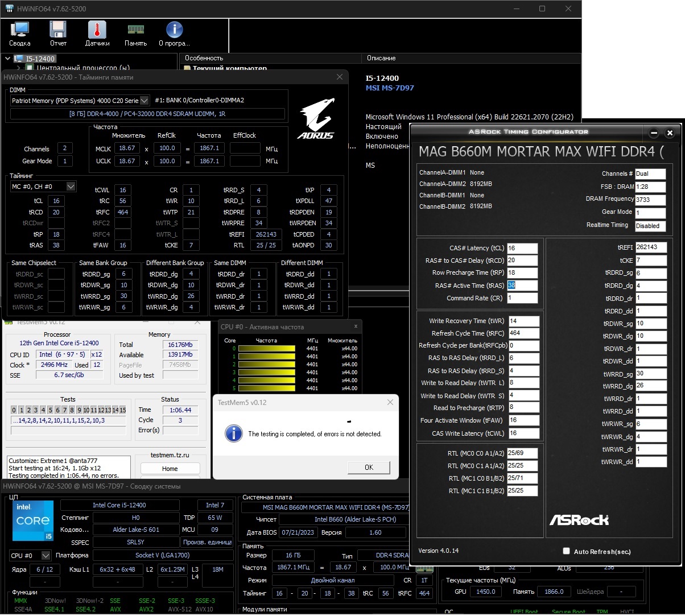
Task: Click the tRFC 464 value in HWiNFO timings
Action: (x=123, y=212)
